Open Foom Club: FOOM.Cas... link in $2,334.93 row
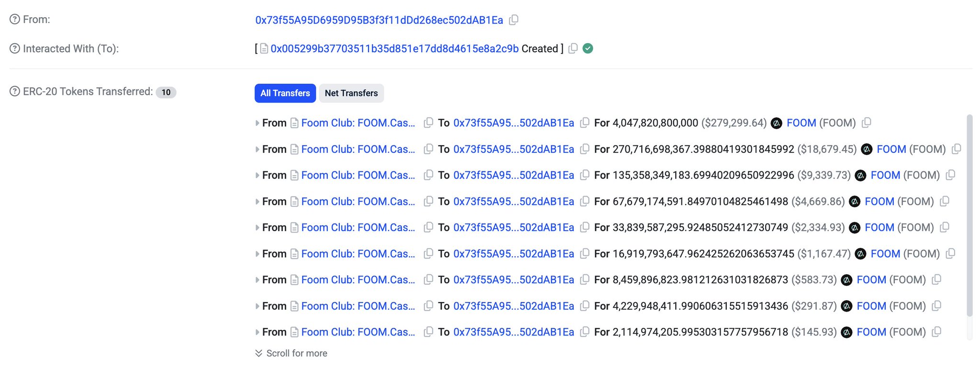Image resolution: width=980 pixels, height=370 pixels. (x=358, y=228)
